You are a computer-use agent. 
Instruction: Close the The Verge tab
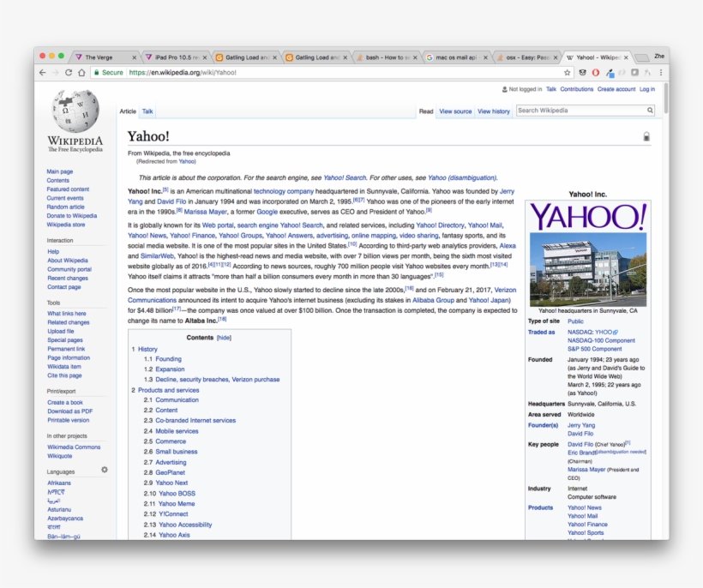tap(134, 57)
